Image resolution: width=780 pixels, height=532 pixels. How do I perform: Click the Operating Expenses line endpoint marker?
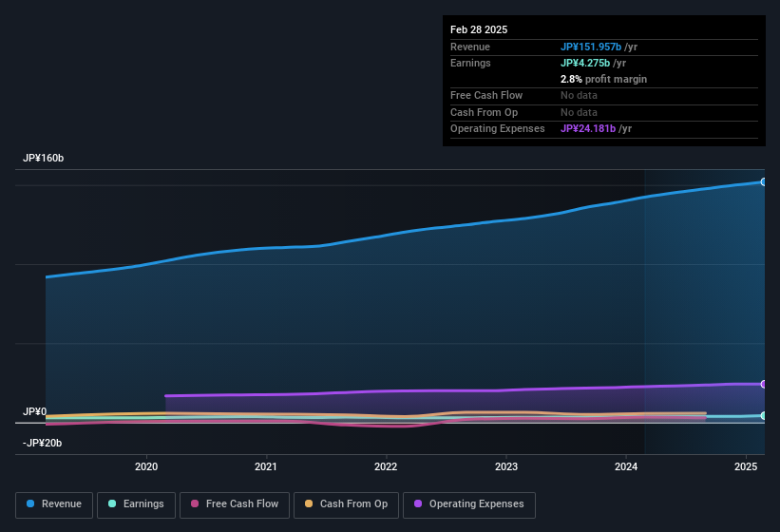pos(764,384)
